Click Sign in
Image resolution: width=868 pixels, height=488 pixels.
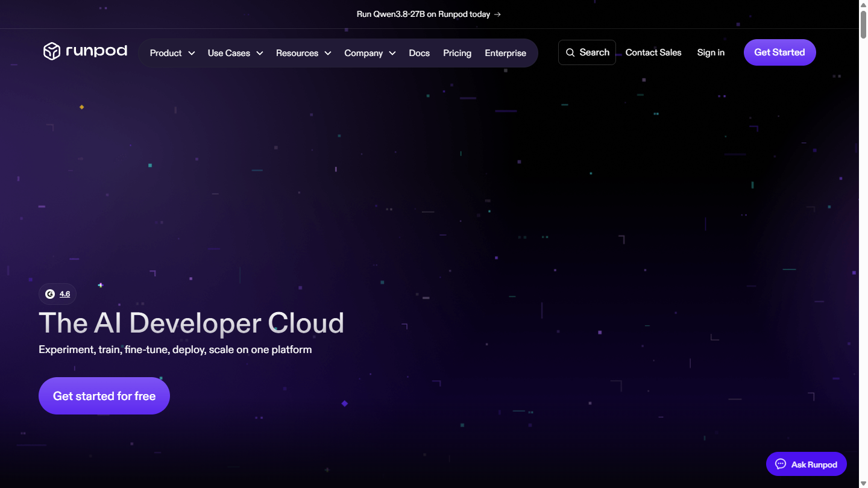[x=711, y=52]
